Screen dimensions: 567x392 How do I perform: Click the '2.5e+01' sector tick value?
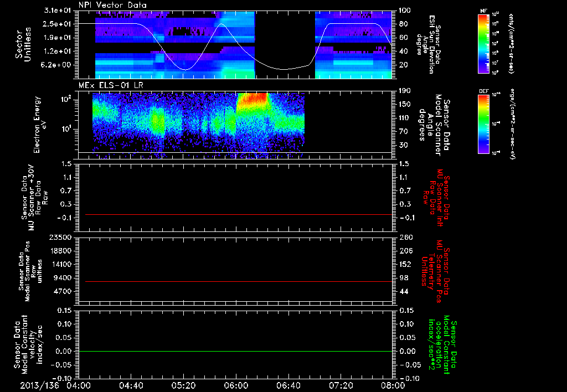(58, 24)
